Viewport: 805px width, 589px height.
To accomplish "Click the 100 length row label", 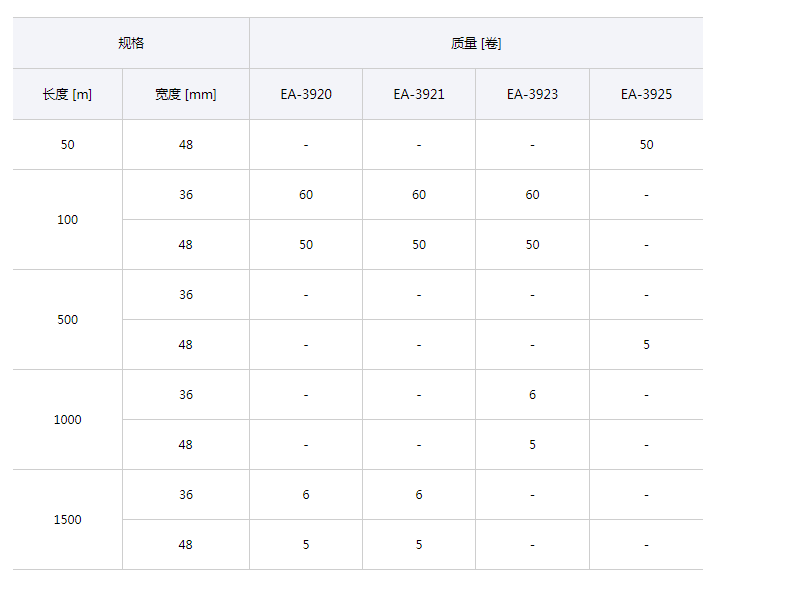I will click(67, 219).
